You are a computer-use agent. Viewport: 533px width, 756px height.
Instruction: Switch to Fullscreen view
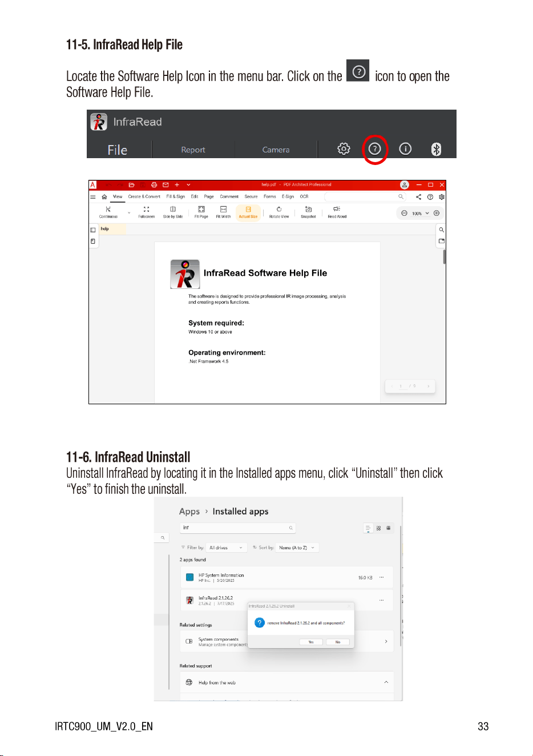pyautogui.click(x=147, y=212)
